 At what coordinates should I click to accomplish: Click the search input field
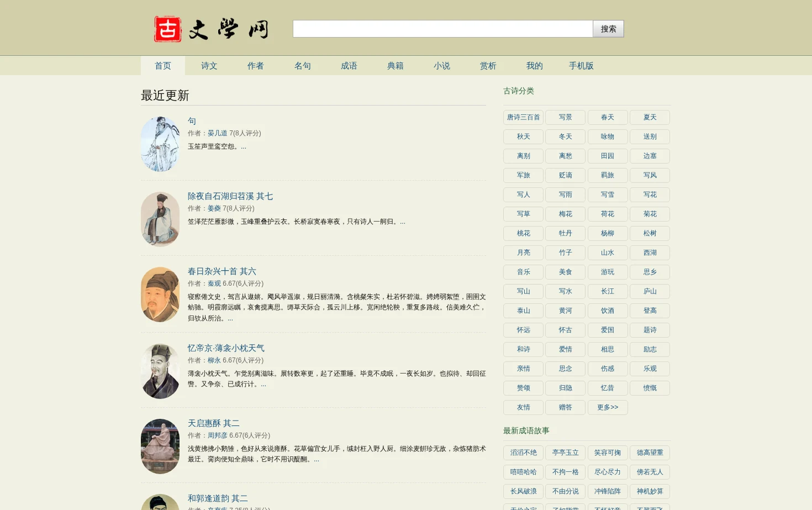(442, 29)
